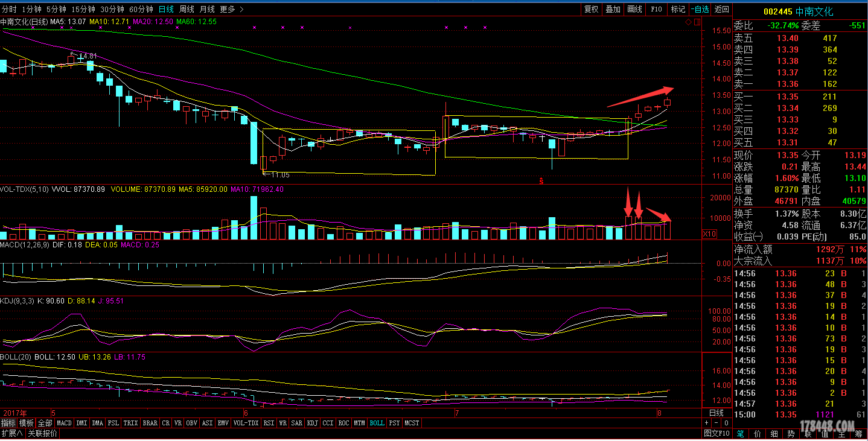Image resolution: width=868 pixels, height=441 pixels.
Task: Click the 标记 mark button
Action: pyautogui.click(x=678, y=9)
